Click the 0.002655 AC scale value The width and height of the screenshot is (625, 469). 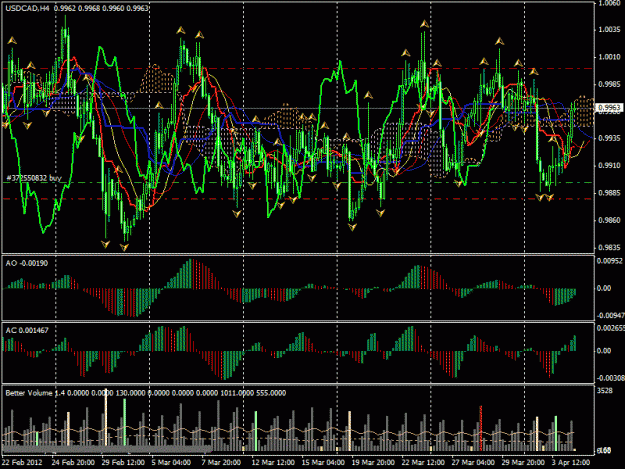click(x=610, y=328)
